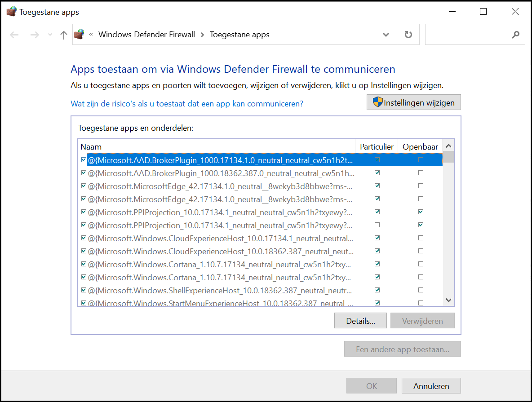Image resolution: width=532 pixels, height=402 pixels.
Task: Open the risks link about app communication
Action: click(187, 103)
